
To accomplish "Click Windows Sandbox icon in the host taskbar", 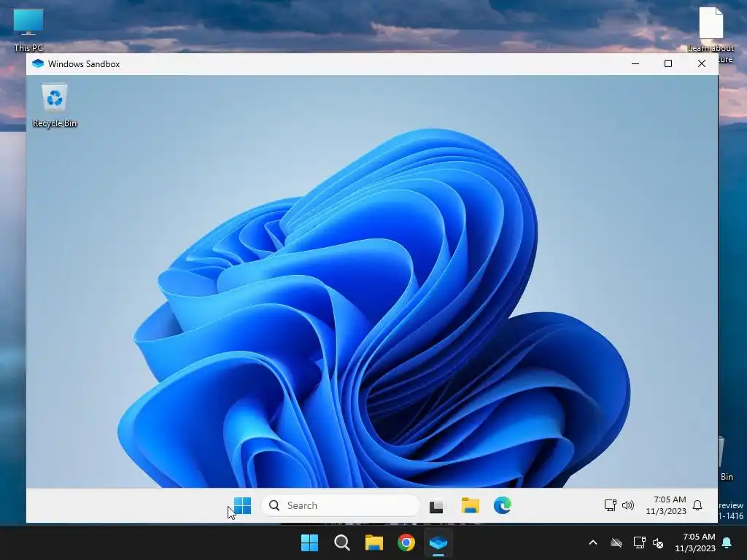I will point(438,542).
